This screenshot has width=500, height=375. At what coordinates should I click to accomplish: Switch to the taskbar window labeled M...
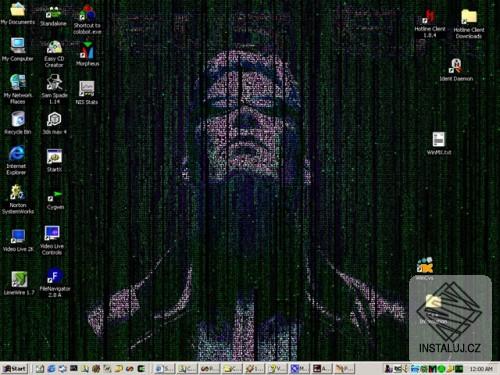[x=299, y=368]
